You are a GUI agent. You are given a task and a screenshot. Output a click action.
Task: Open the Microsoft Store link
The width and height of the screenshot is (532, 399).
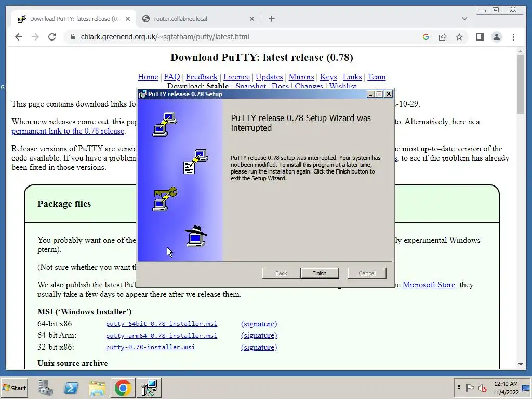tap(429, 285)
